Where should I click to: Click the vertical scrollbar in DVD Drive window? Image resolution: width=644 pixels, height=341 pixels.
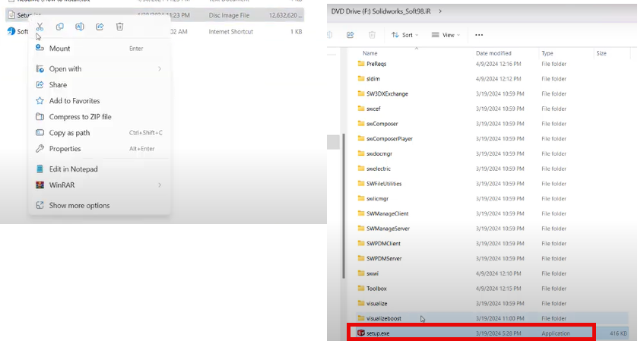pos(344,205)
